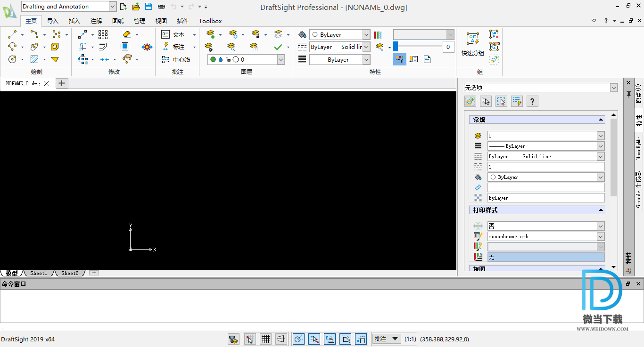Click the Properties panel vertical scrollbar
The width and height of the screenshot is (644, 347).
(614, 157)
